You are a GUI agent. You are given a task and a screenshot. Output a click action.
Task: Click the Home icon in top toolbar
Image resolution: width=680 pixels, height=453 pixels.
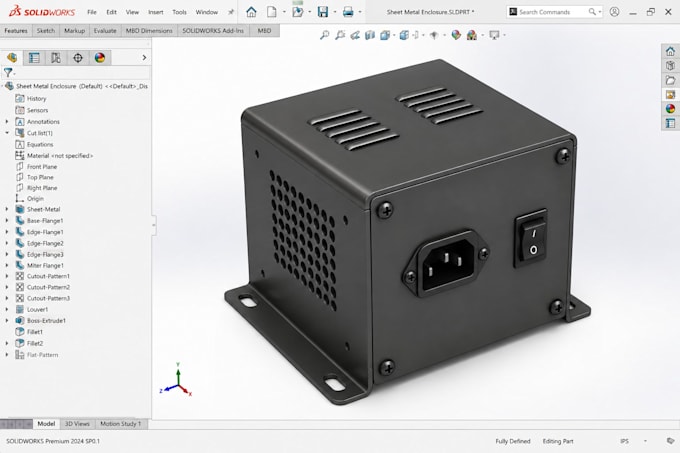tap(251, 12)
